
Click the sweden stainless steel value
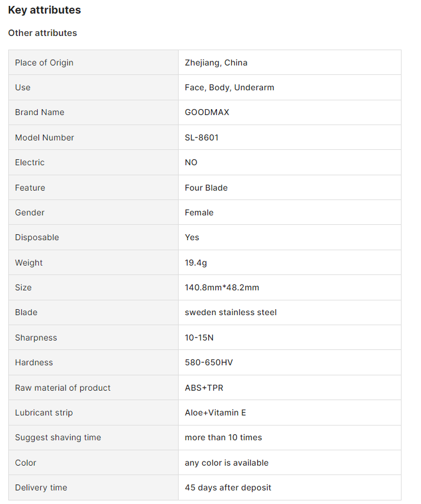click(x=231, y=312)
